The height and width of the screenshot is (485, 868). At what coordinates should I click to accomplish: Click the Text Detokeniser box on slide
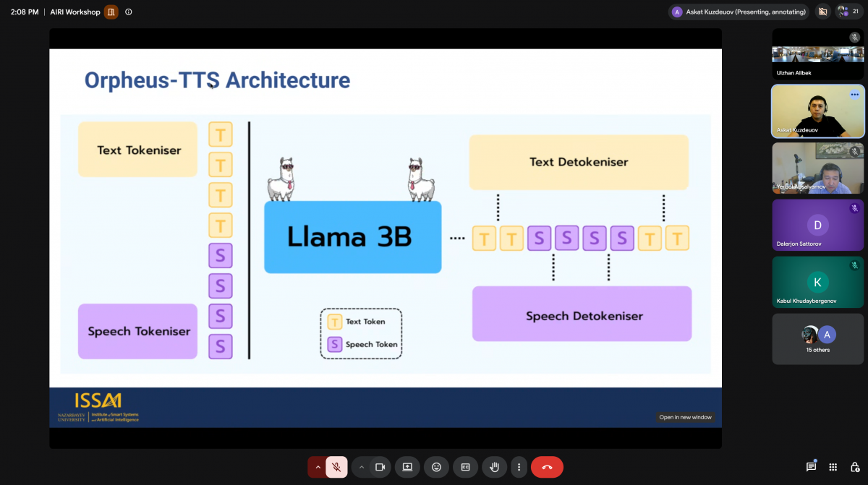(x=579, y=162)
